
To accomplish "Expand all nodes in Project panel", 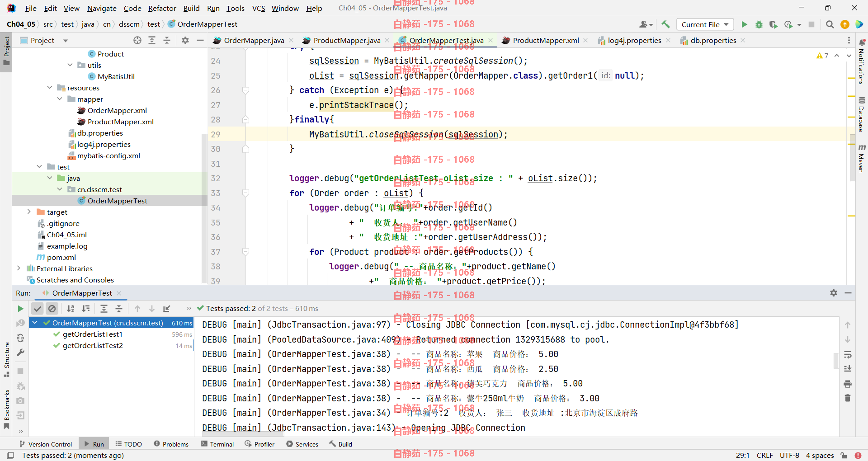I will coord(152,40).
